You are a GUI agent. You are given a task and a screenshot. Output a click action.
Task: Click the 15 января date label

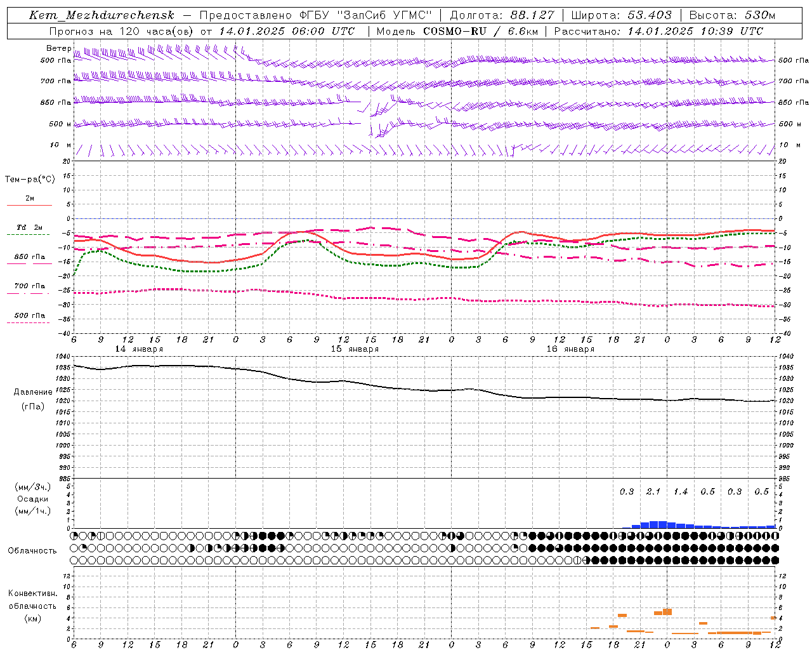coord(354,349)
